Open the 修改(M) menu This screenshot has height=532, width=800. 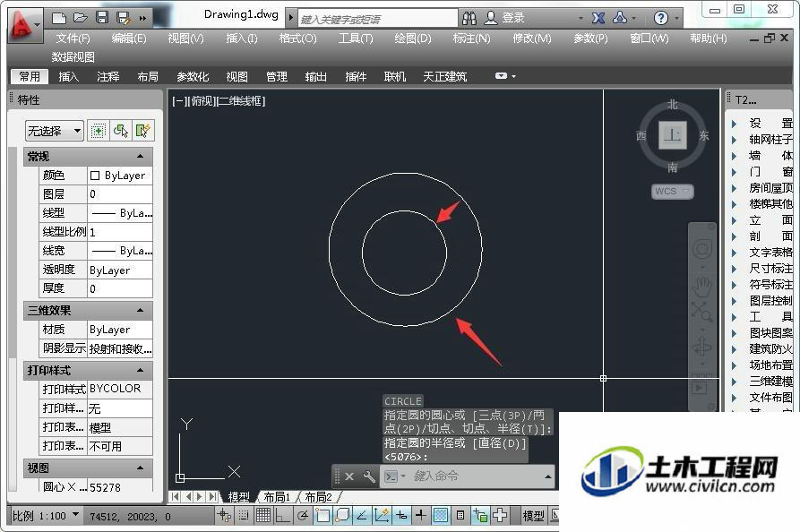point(532,39)
